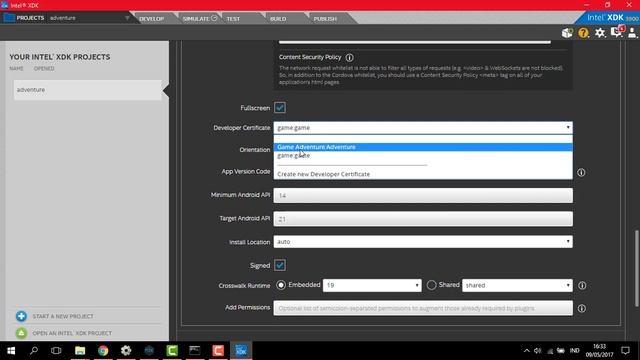
Task: Click the Projects folder icon
Action: (9, 18)
